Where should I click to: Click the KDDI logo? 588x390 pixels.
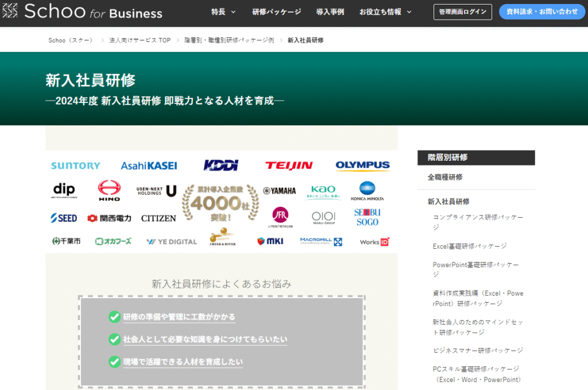click(x=221, y=165)
